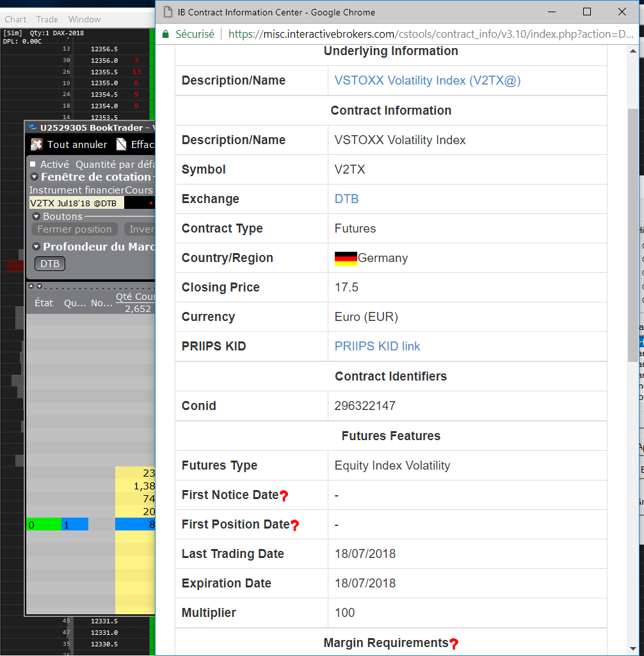Click the small up arrow above État column
Screen dimensions: 644x656
point(31,286)
